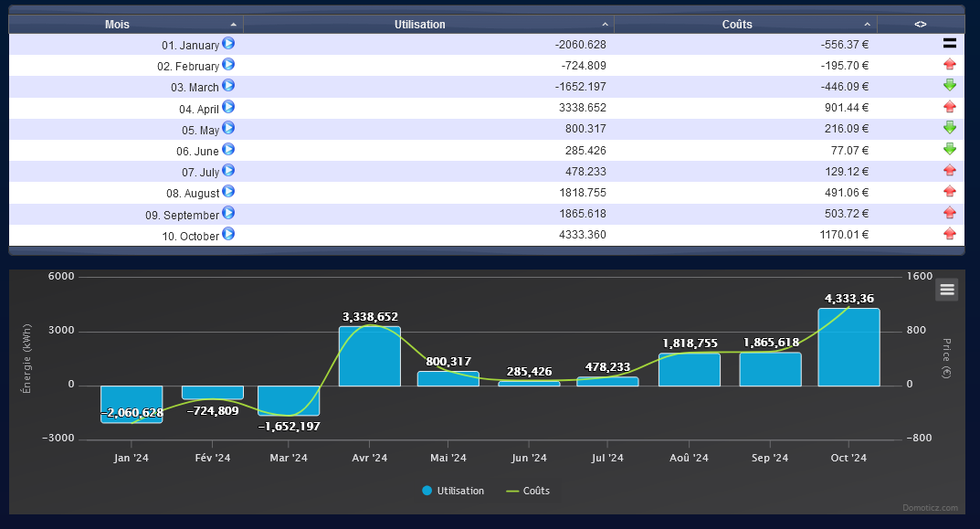
Task: Open the Domoticz.com credits link
Action: (930, 508)
